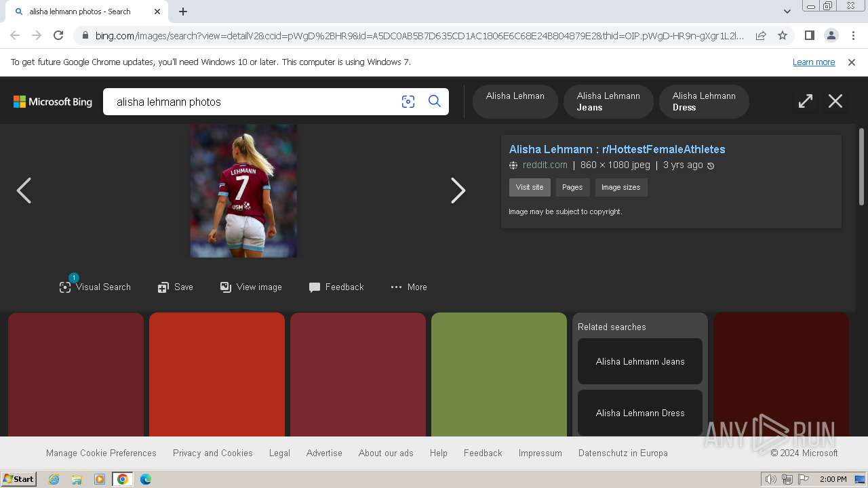Start Visual Search on this image

95,287
